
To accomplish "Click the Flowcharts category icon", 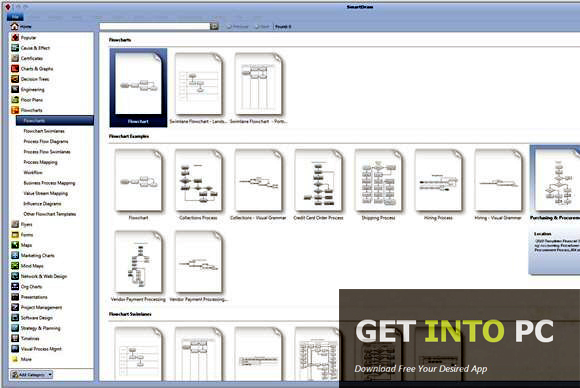I will click(15, 110).
